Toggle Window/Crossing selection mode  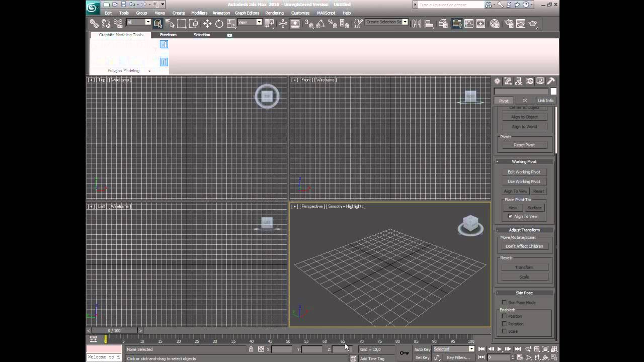(x=193, y=23)
